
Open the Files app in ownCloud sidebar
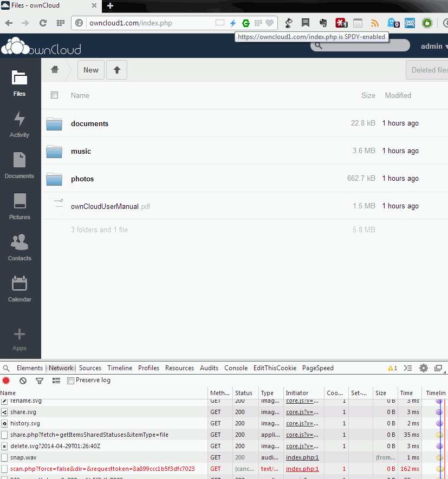click(20, 83)
